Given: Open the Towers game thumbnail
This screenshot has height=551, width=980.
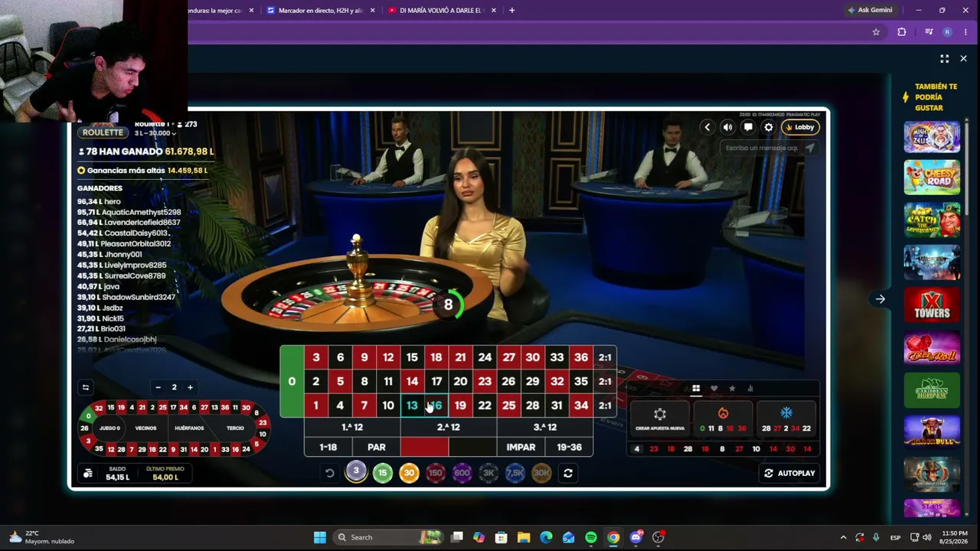Looking at the screenshot, I should pyautogui.click(x=932, y=305).
